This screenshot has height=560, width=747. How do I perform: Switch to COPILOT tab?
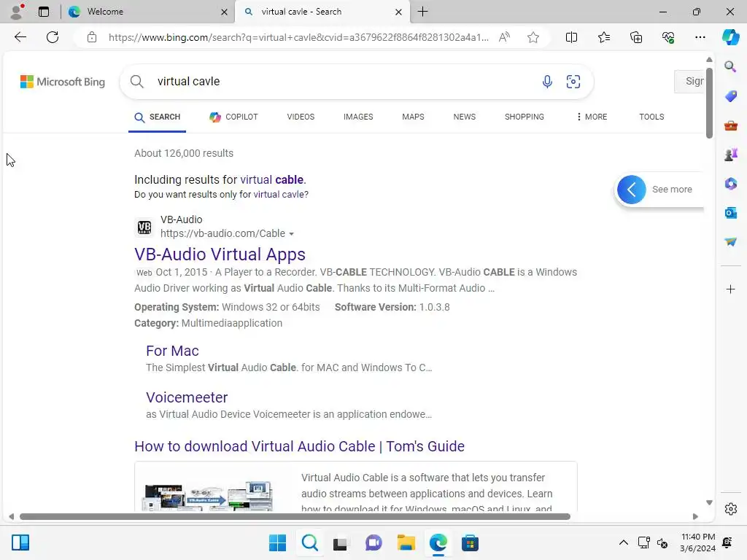[233, 117]
